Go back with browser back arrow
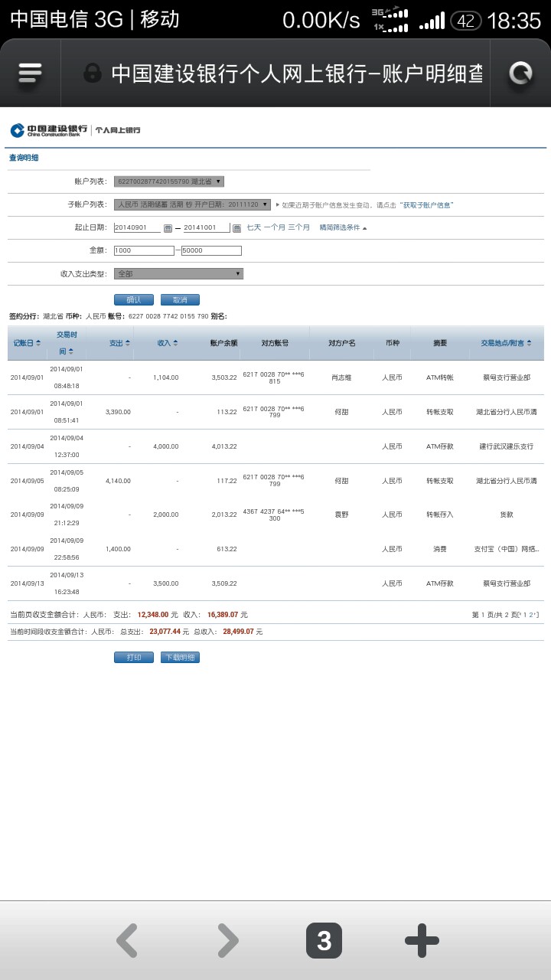 tap(127, 940)
